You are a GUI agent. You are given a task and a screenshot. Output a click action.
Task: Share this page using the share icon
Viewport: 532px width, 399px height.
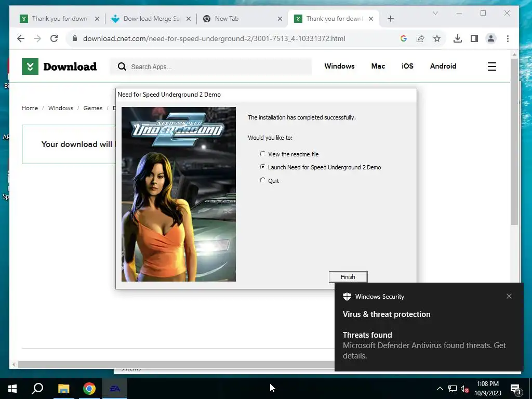(x=420, y=38)
